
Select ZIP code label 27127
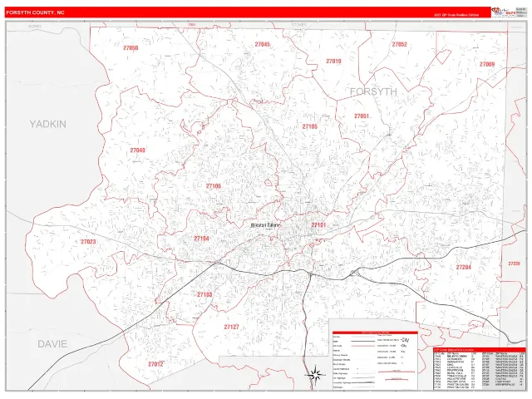[x=231, y=327]
